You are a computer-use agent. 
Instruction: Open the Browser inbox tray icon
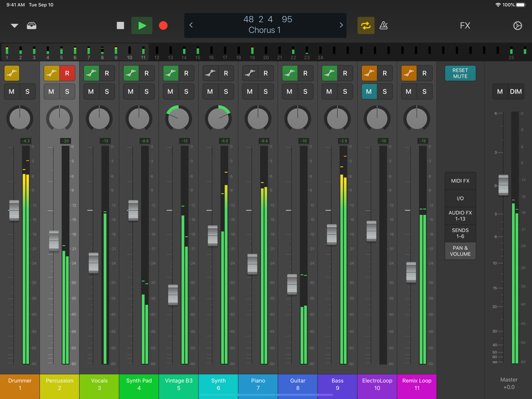pyautogui.click(x=32, y=26)
